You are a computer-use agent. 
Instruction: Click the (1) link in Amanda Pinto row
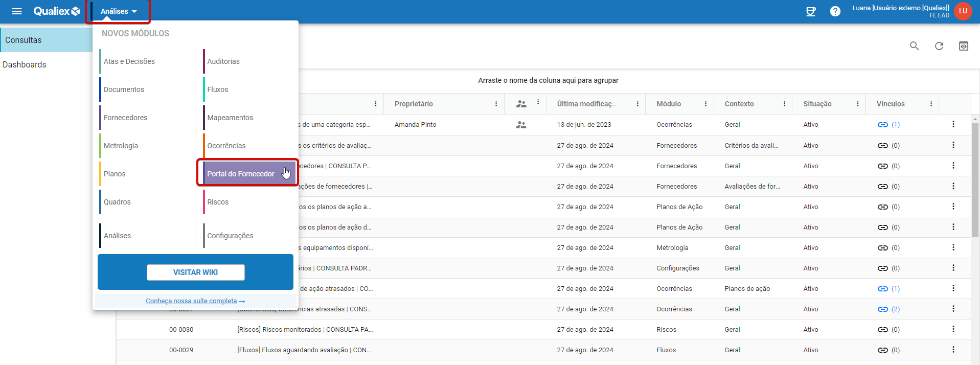[896, 125]
